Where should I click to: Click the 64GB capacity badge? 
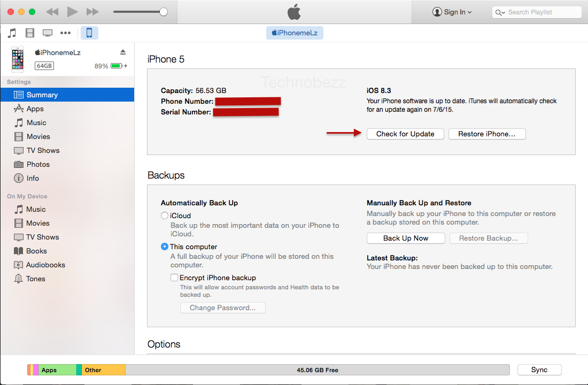point(44,66)
